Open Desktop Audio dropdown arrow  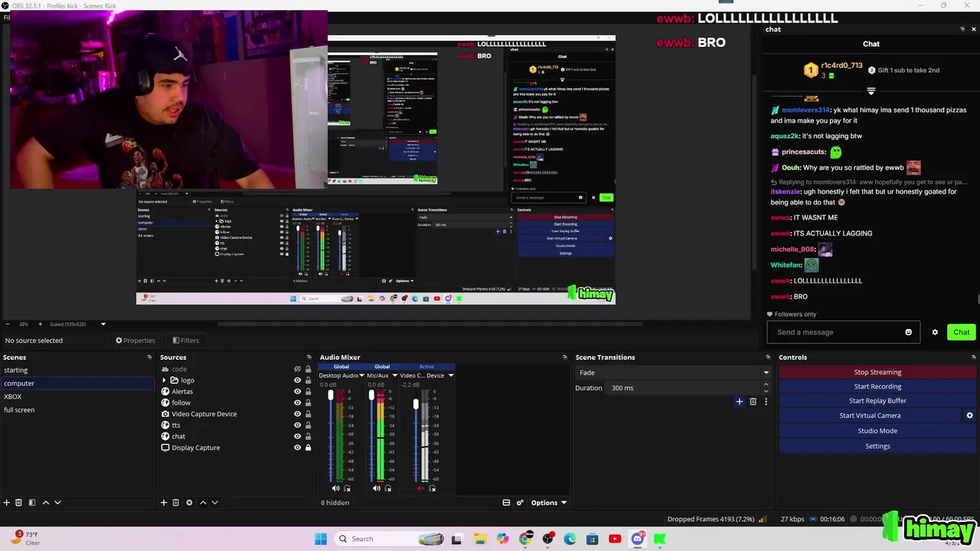[363, 376]
